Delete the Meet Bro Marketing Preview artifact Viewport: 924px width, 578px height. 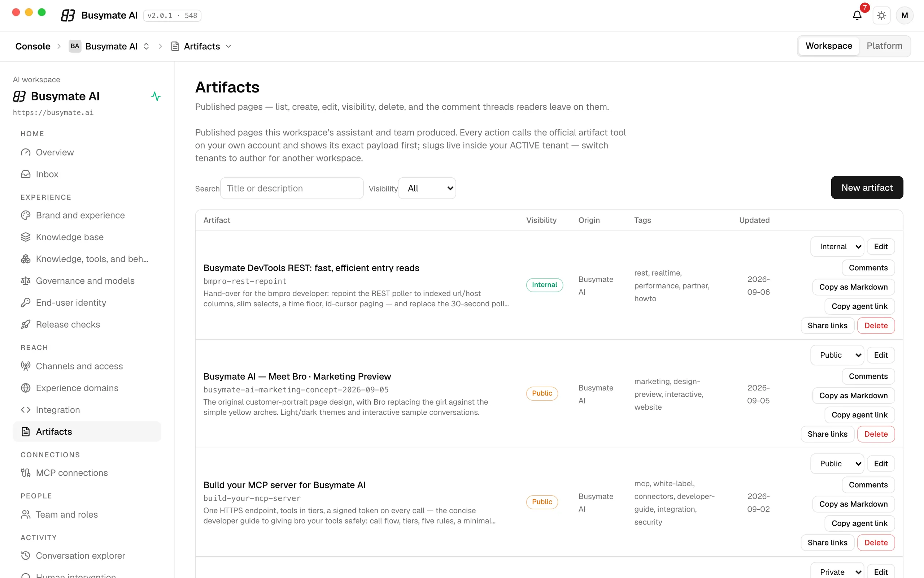(x=876, y=434)
